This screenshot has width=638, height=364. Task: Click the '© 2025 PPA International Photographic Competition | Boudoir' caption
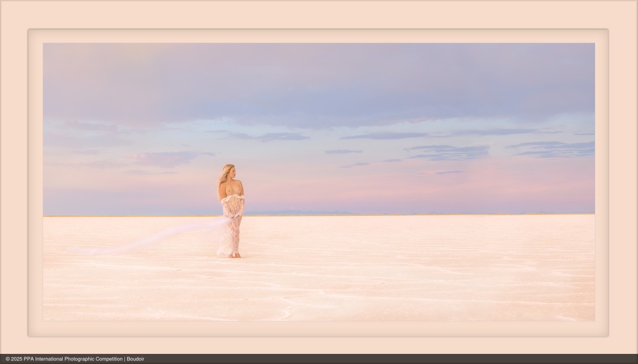click(x=75, y=359)
